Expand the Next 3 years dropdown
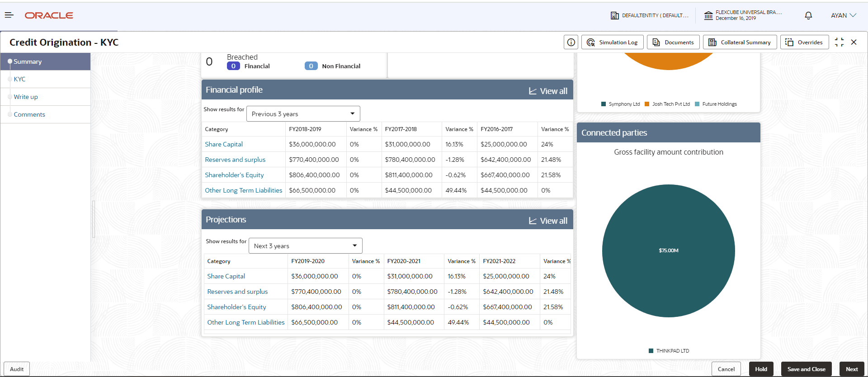Screen dimensions: 868x377 click(305, 246)
